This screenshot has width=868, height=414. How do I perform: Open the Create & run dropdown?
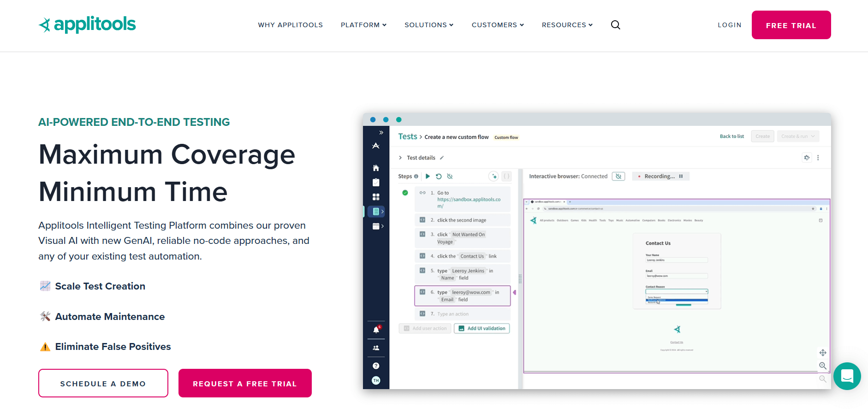click(798, 136)
